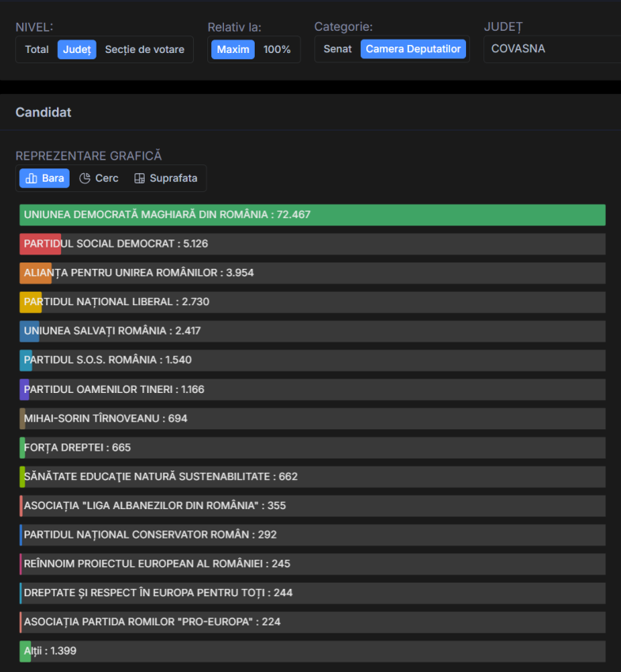Image resolution: width=621 pixels, height=672 pixels.
Task: Select Mihai-Sorin Tîrnoveanu row
Action: (312, 419)
